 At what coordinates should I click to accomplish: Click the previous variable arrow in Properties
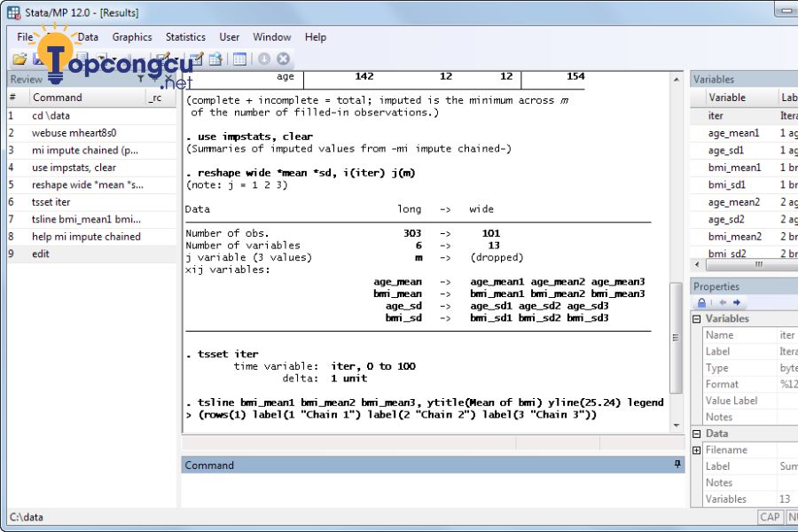723,302
